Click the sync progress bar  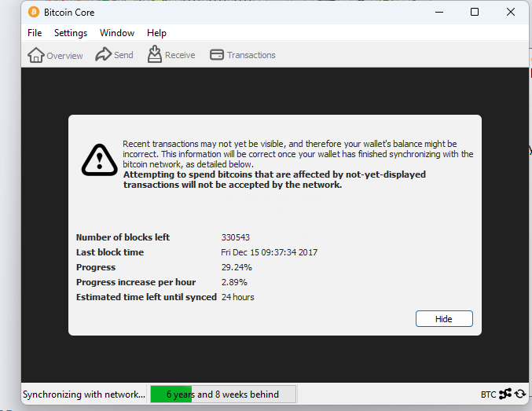click(223, 394)
